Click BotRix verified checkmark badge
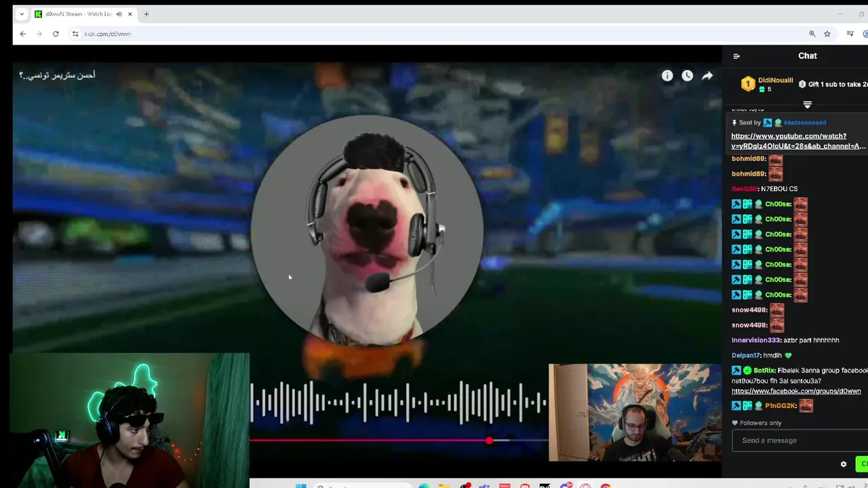Screen dimensions: 868x488 click(x=747, y=371)
